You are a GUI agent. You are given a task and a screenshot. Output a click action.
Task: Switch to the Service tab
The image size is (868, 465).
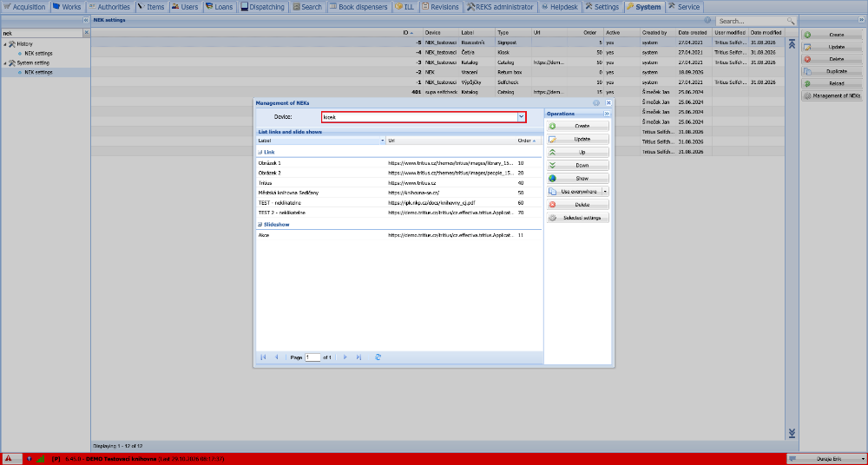coord(684,7)
